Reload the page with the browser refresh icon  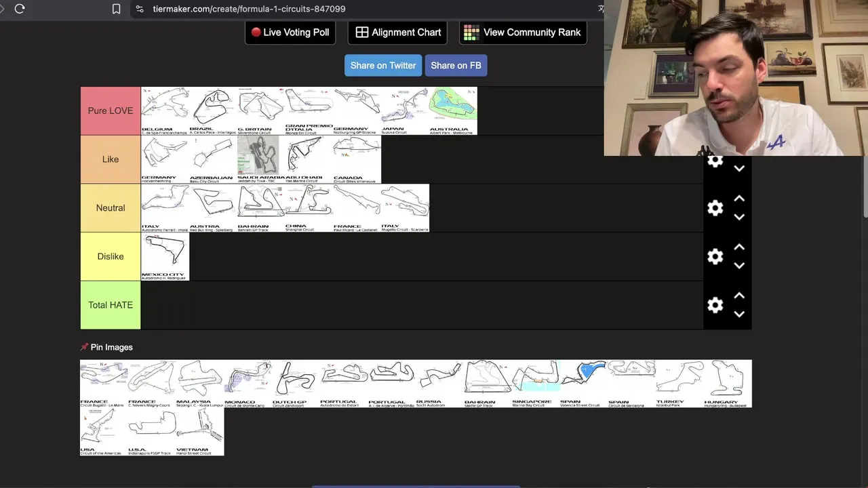[20, 9]
